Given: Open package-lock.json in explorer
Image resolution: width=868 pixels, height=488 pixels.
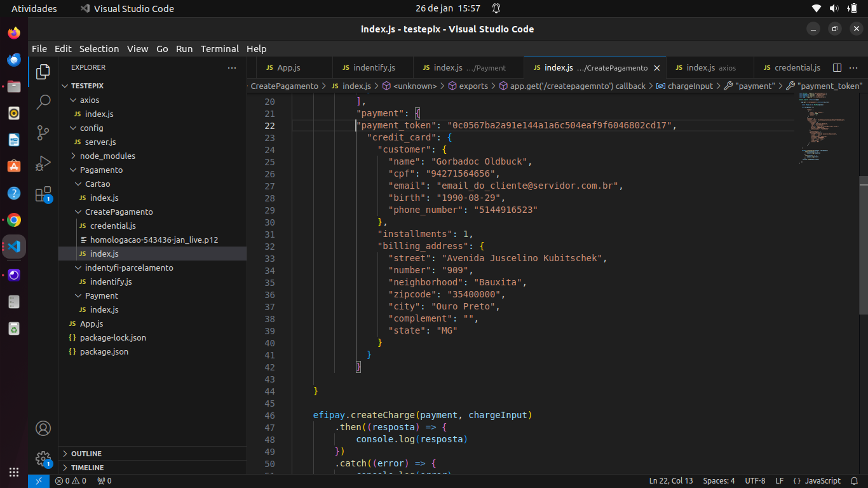Looking at the screenshot, I should pos(153,337).
